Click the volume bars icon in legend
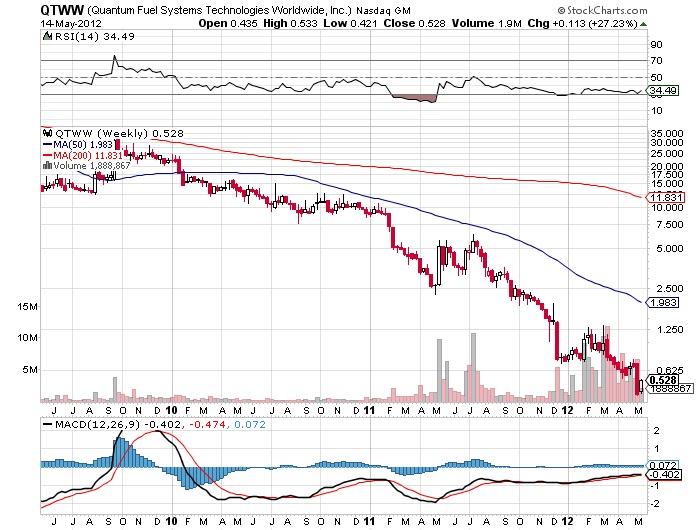This screenshot has height=530, width=700. (47, 165)
